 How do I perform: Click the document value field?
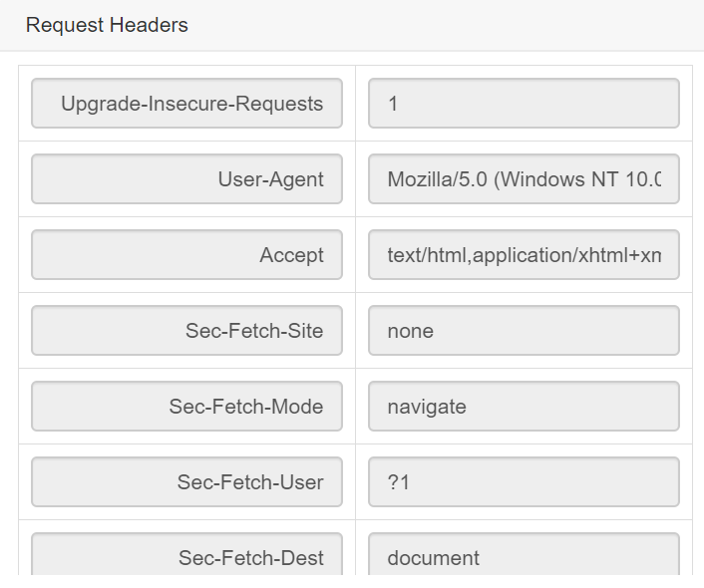tap(524, 554)
